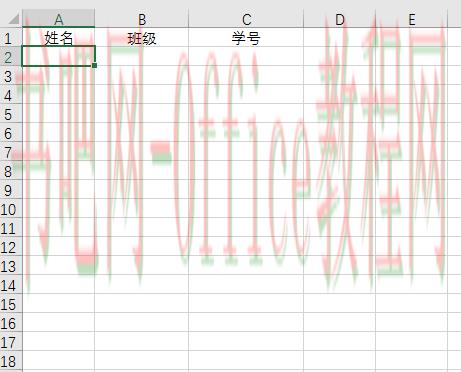Select row 14 header
461x372 pixels.
11,284
